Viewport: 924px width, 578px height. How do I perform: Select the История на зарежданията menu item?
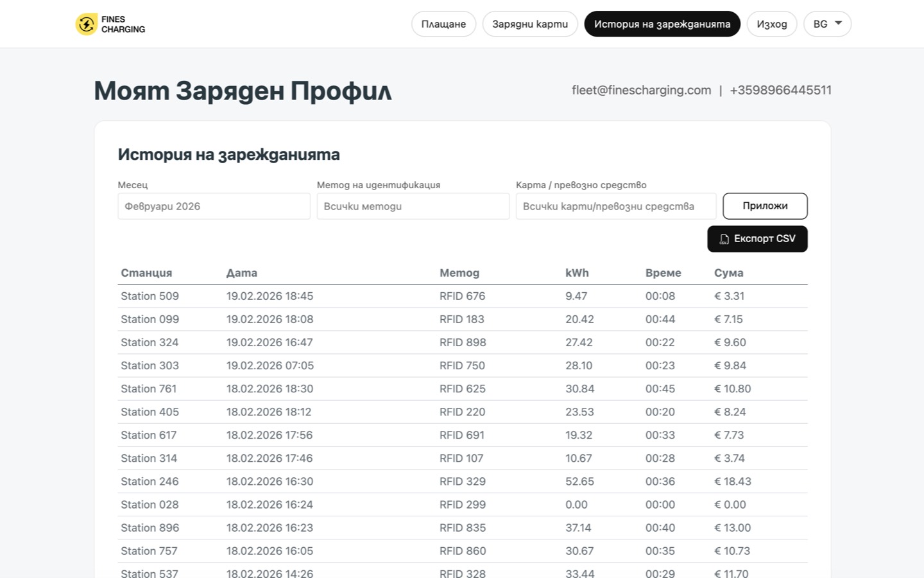[x=662, y=24]
